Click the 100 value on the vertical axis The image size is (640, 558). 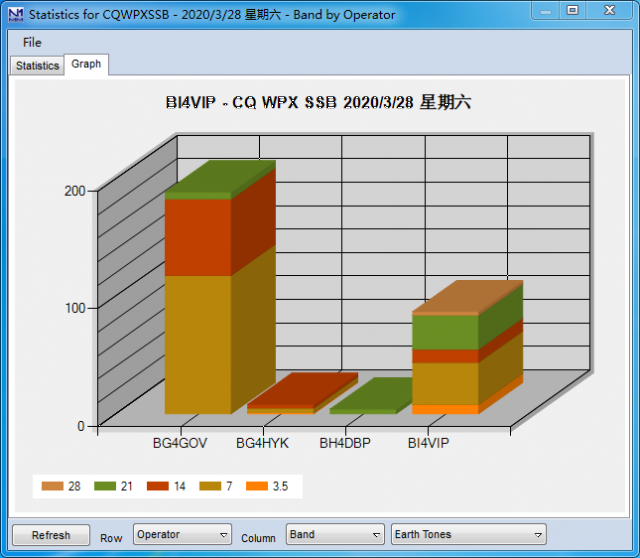tap(75, 308)
